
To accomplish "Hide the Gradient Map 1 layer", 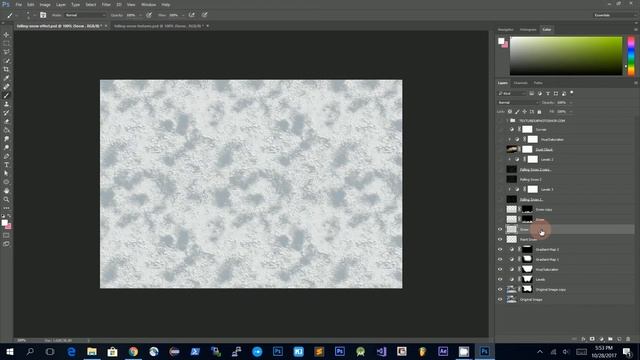I will (x=500, y=260).
